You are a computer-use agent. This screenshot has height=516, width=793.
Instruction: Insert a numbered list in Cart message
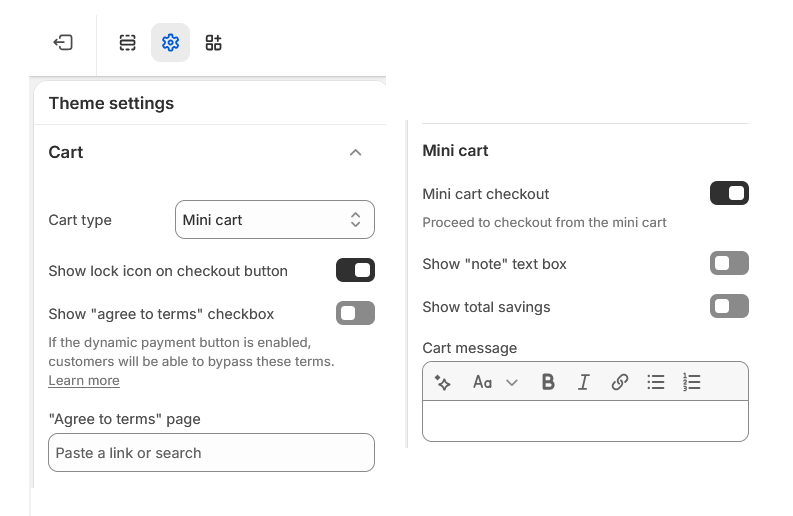691,382
